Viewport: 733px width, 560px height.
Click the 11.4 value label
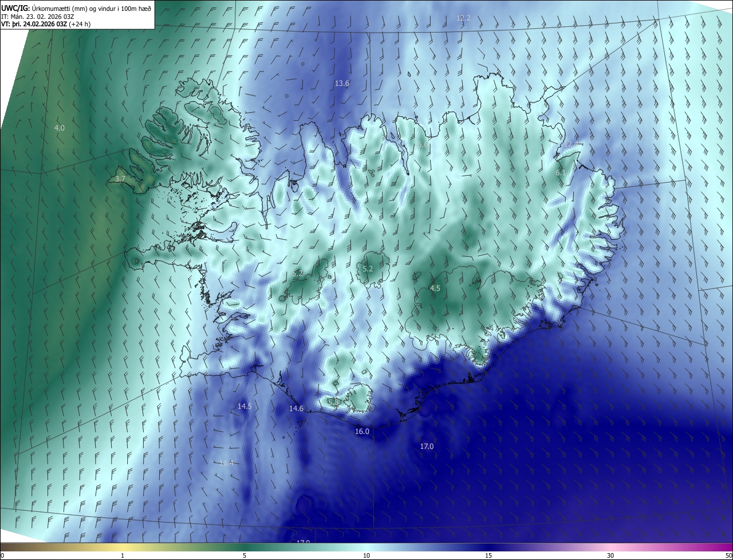(x=227, y=463)
